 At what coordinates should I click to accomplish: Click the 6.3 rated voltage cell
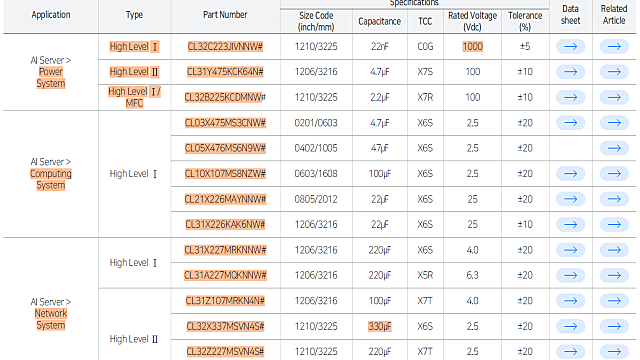click(x=472, y=275)
